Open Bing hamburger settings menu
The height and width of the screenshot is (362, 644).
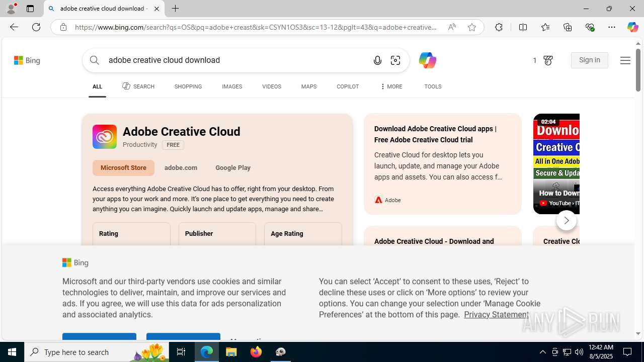[625, 60]
